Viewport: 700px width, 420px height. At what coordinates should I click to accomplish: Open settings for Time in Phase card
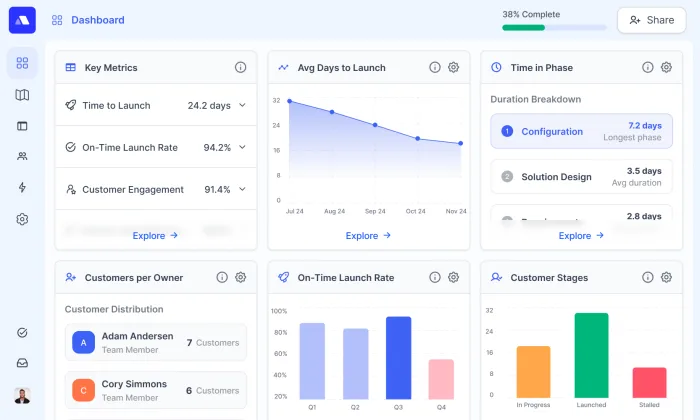coord(667,67)
